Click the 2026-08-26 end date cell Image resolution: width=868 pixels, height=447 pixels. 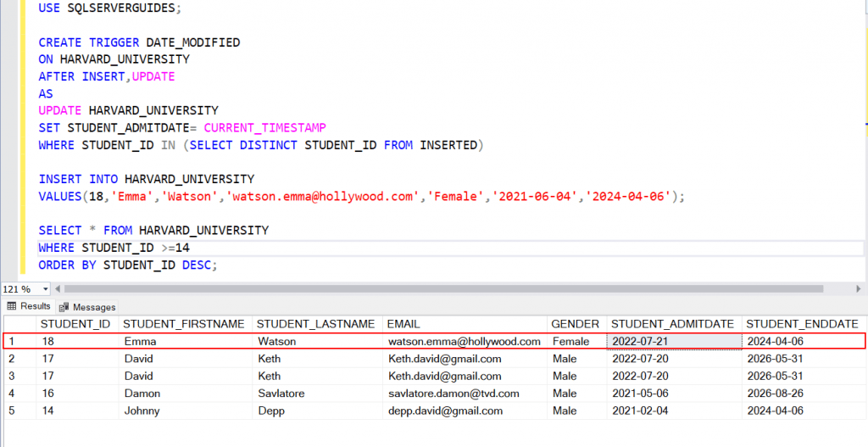pos(804,394)
